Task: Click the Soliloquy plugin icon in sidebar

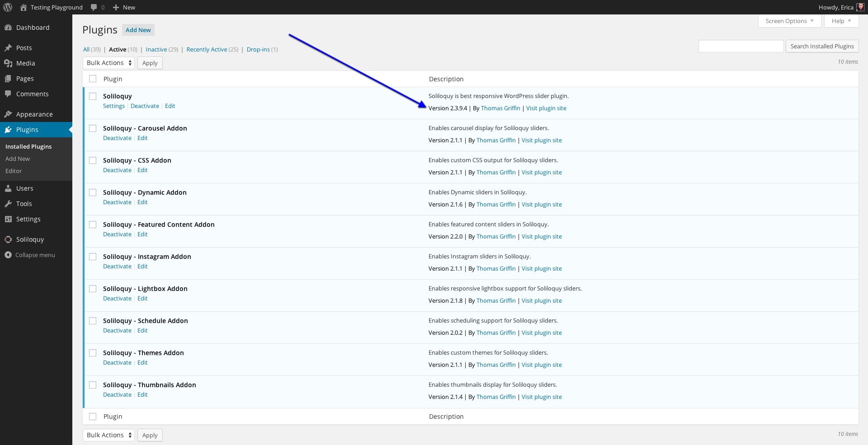Action: coord(8,239)
